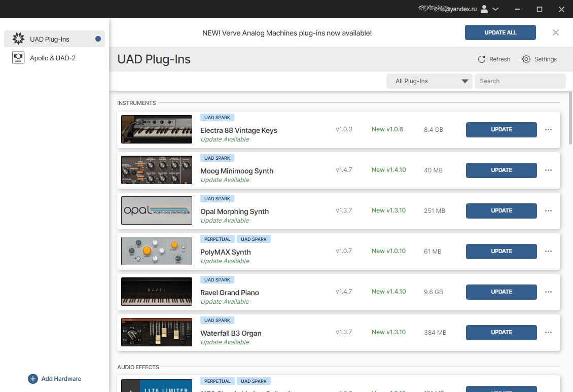This screenshot has width=573, height=392.
Task: Click the Moog Minimoog Synth title
Action: pos(237,171)
